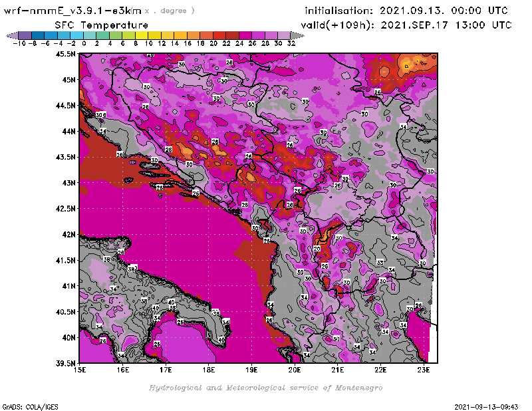Screen dimensions: 532x411
Task: Click the 41.5N latitude label
Action: (x=65, y=260)
